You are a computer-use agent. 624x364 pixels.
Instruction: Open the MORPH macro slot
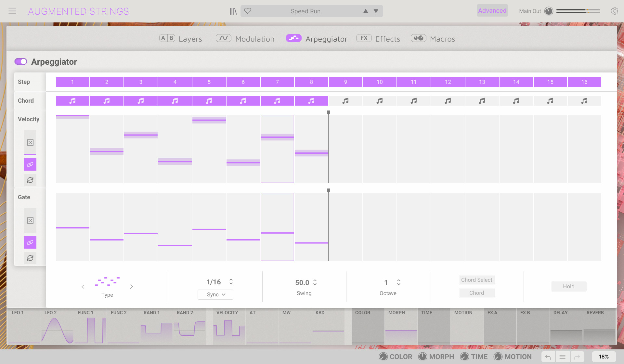[x=401, y=326]
